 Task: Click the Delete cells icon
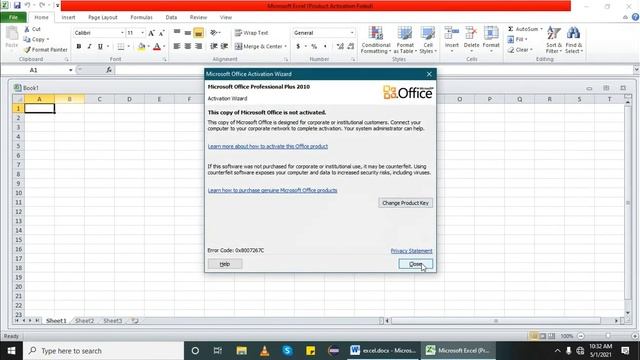(471, 33)
